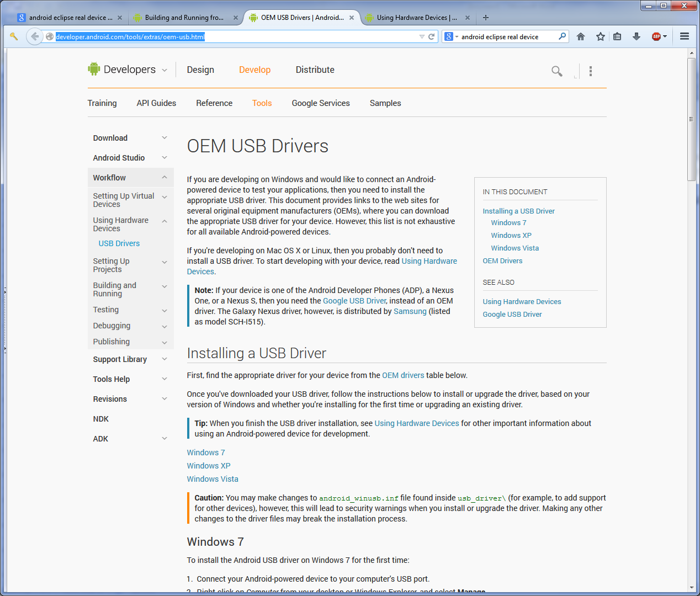Viewport: 700px width, 596px height.
Task: Open the Design navigation item
Action: pyautogui.click(x=200, y=70)
